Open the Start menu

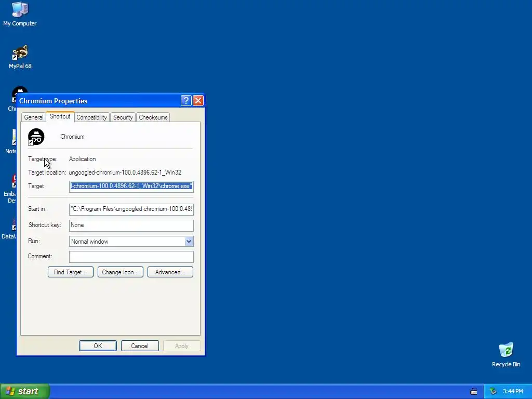point(25,391)
